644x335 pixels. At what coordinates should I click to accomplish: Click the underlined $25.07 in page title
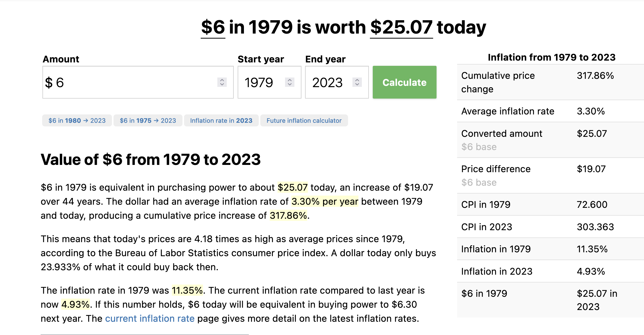coord(401,27)
